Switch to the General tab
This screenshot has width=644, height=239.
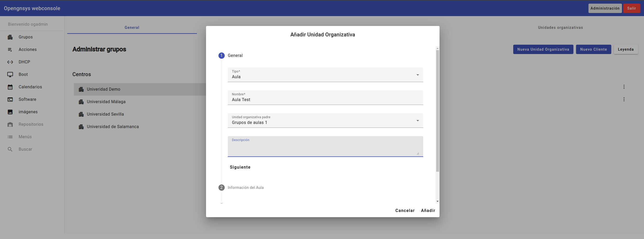(132, 28)
